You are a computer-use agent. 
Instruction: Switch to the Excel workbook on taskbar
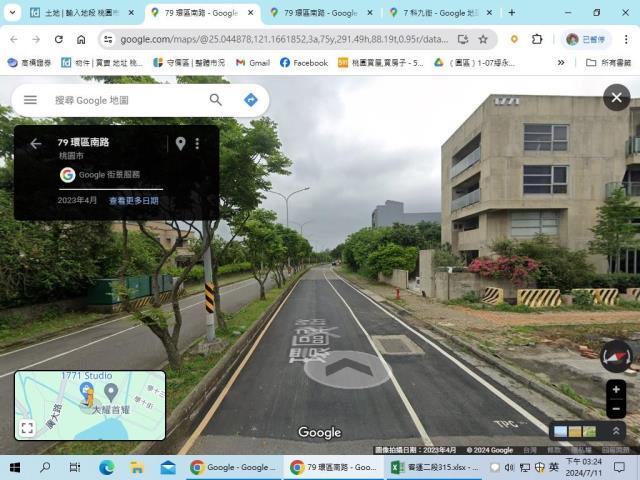(x=435, y=467)
